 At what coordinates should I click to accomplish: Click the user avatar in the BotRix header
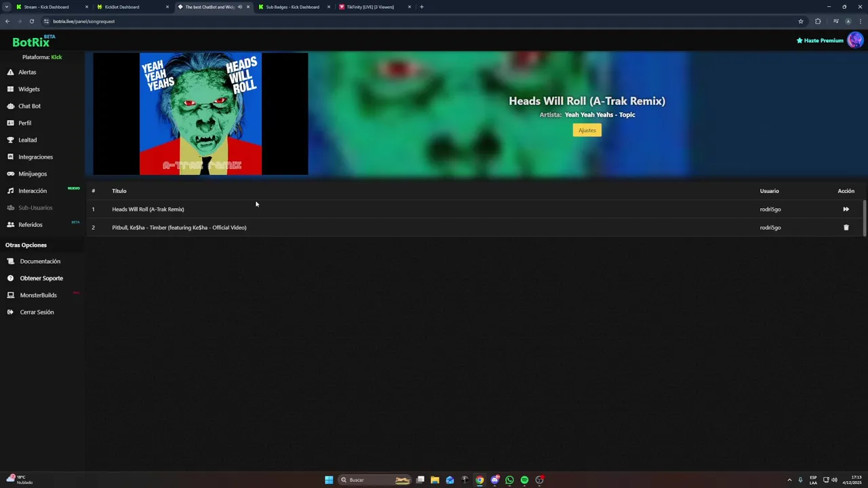pyautogui.click(x=855, y=40)
